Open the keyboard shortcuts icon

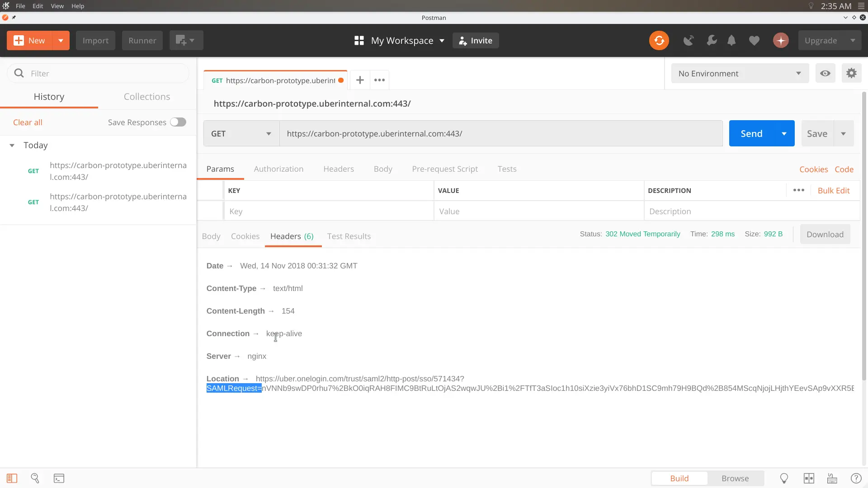(832, 479)
